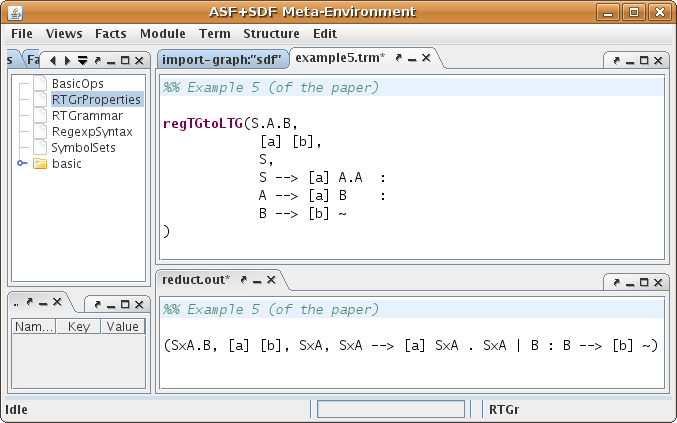Expand the basic folder node

[x=20, y=163]
